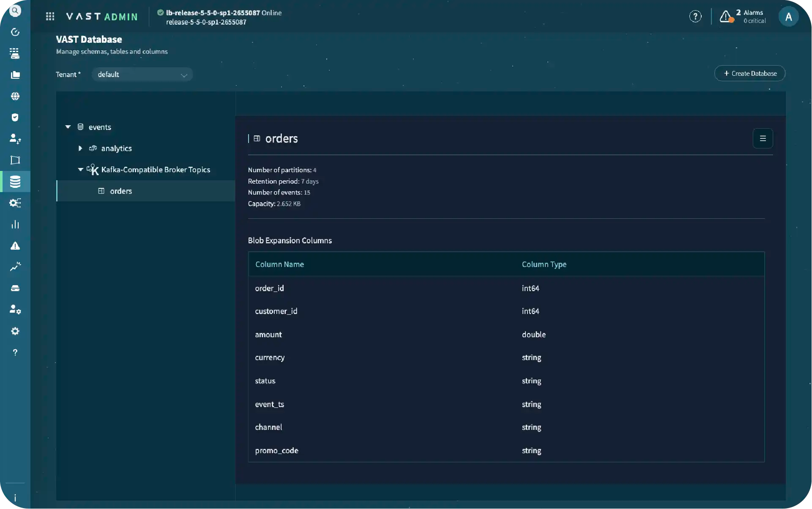
Task: Open the user management icon in sidebar
Action: pyautogui.click(x=15, y=139)
